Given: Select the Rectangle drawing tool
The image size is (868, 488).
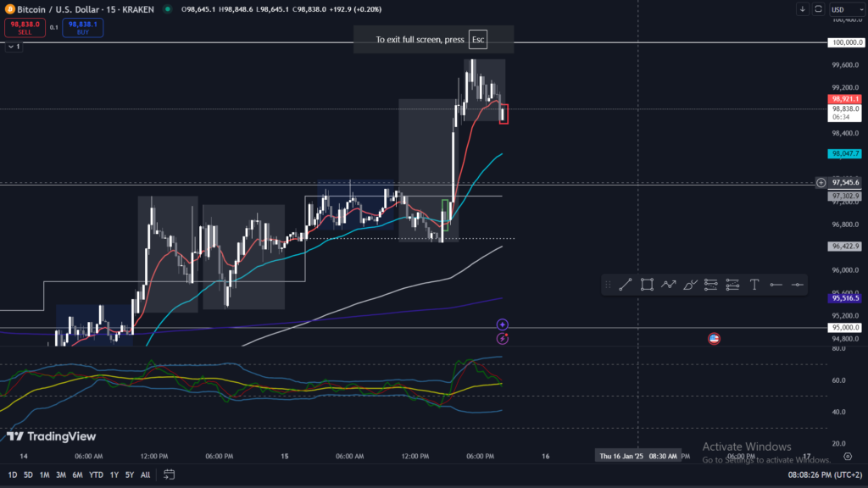Looking at the screenshot, I should (x=647, y=286).
